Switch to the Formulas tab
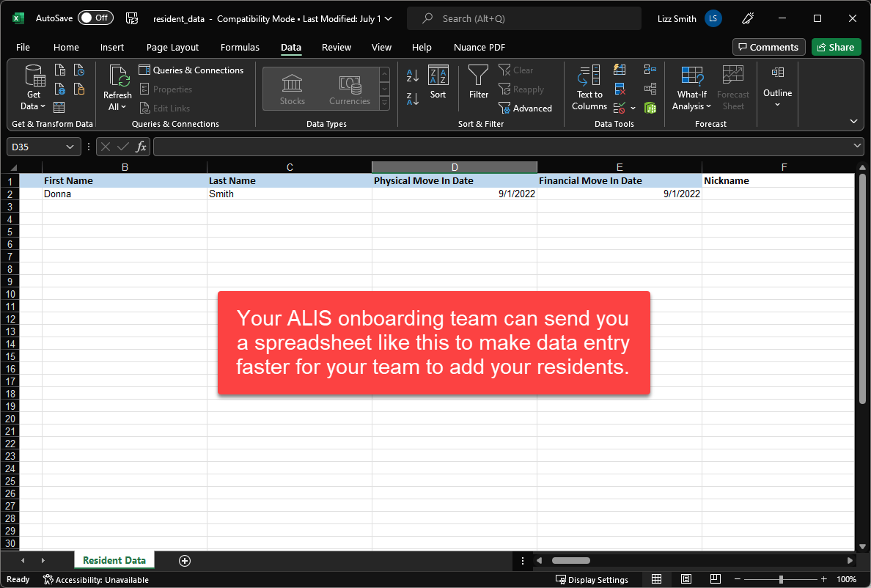The image size is (871, 588). tap(240, 47)
